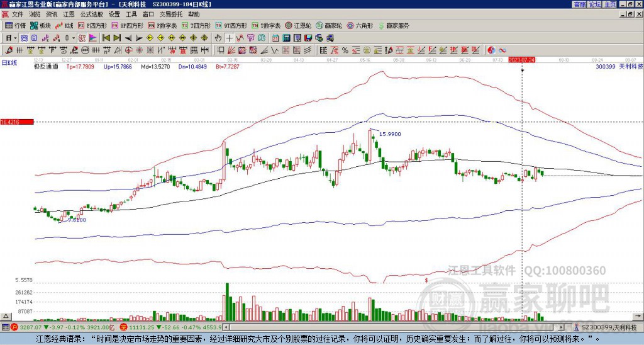Open the 9T四方形 tool

(x=231, y=25)
